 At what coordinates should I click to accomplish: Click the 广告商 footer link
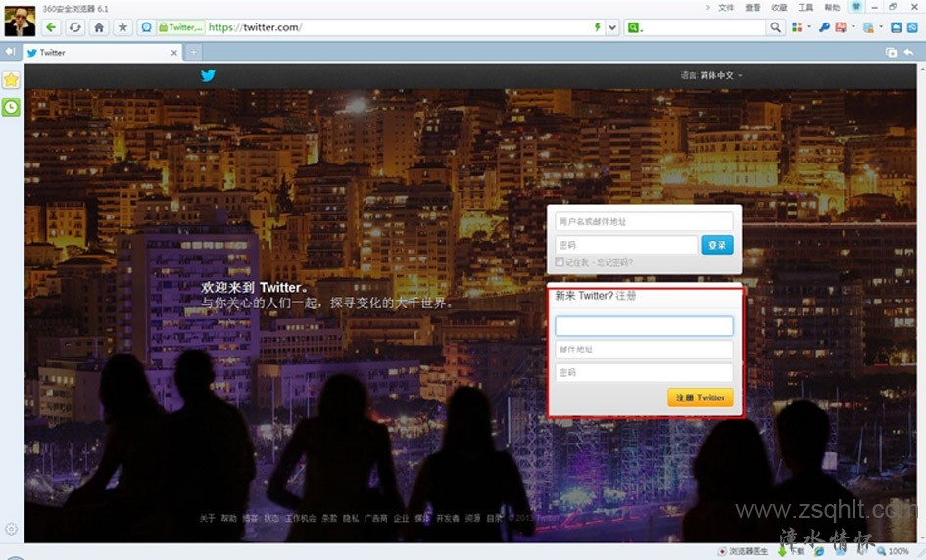[375, 518]
